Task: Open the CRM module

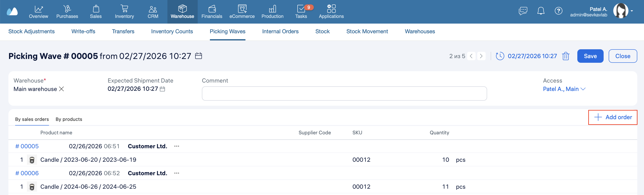Action: click(x=153, y=12)
